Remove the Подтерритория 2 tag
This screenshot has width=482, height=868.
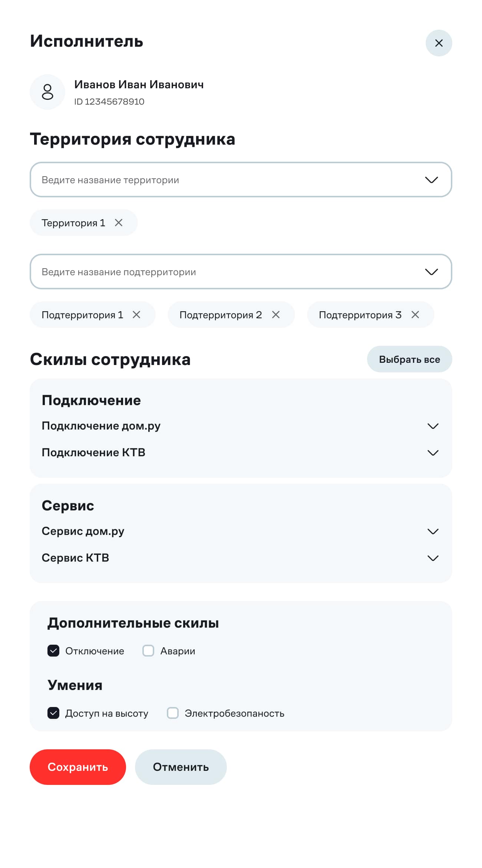pyautogui.click(x=276, y=315)
